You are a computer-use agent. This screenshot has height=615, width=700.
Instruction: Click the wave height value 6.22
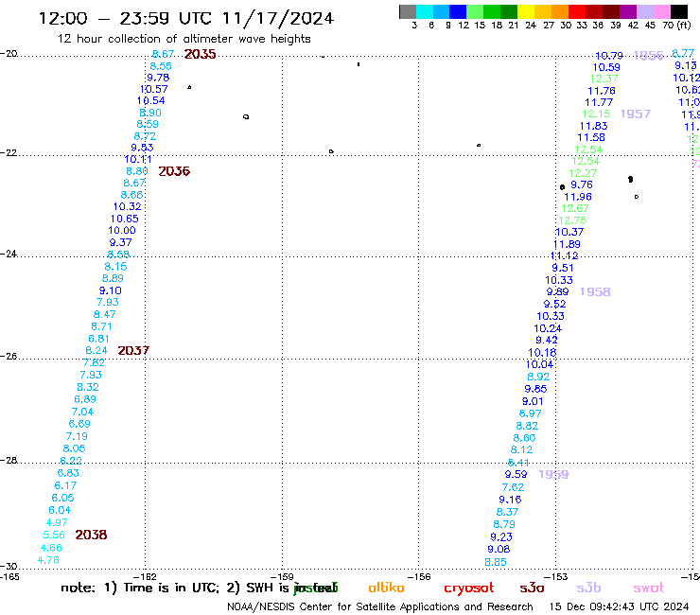pos(71,461)
